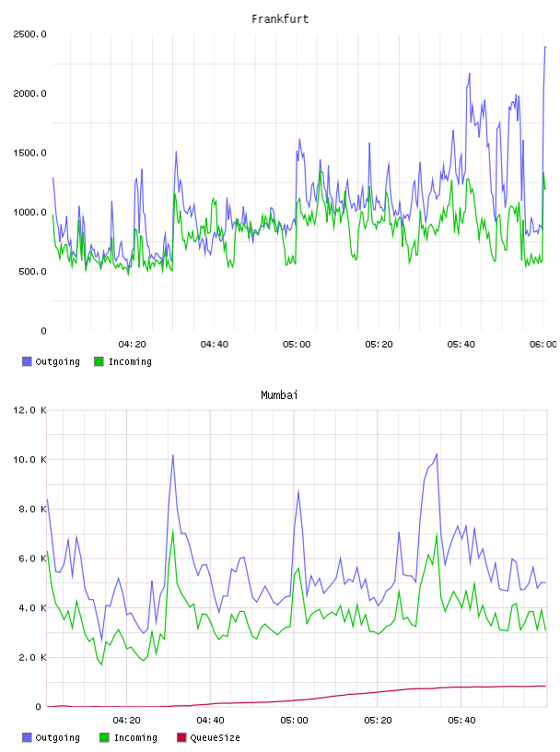The height and width of the screenshot is (752, 560).
Task: Click the 2000.0 y-axis label on the Frankfurt chart
Action: (x=29, y=93)
